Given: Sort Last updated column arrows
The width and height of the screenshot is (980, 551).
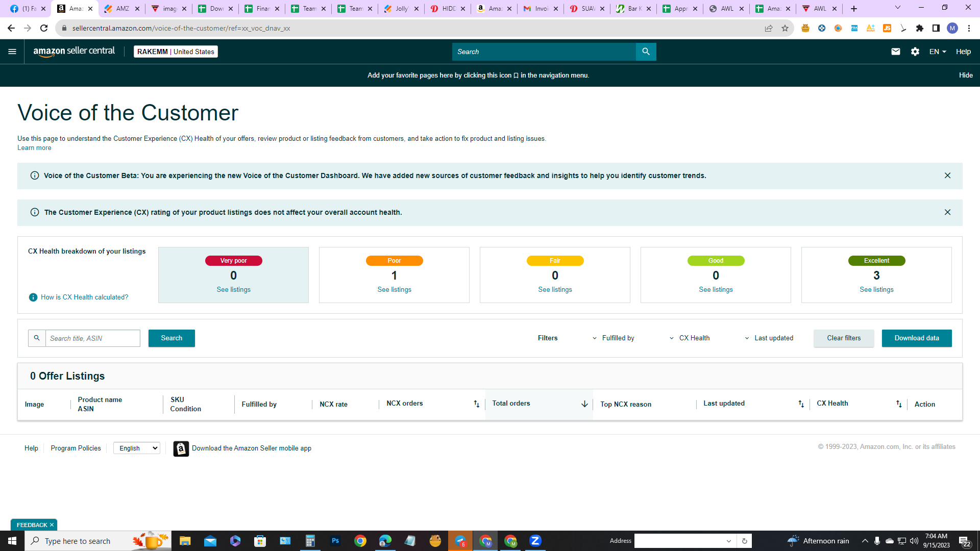Looking at the screenshot, I should point(801,404).
